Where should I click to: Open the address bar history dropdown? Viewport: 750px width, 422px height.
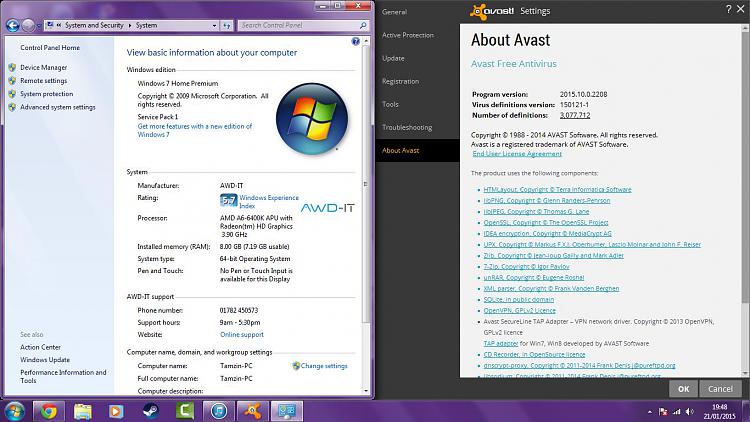(214, 25)
